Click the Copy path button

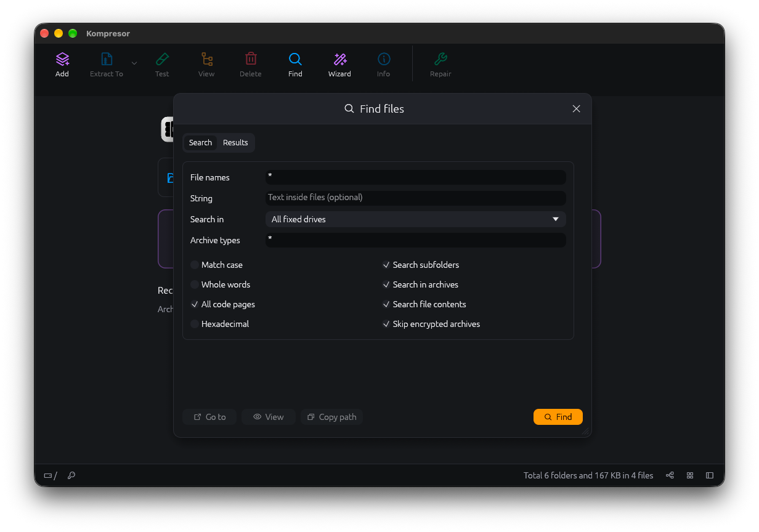click(x=332, y=417)
